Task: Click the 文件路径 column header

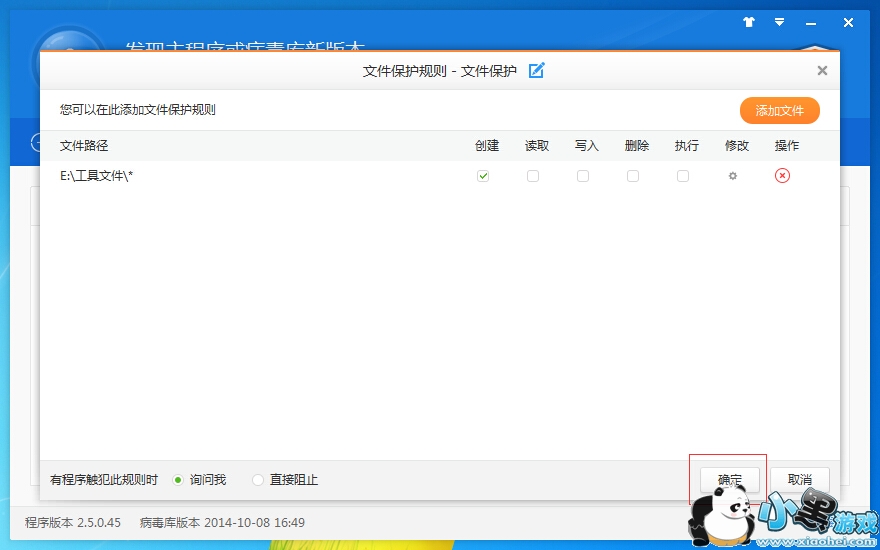Action: pos(84,146)
